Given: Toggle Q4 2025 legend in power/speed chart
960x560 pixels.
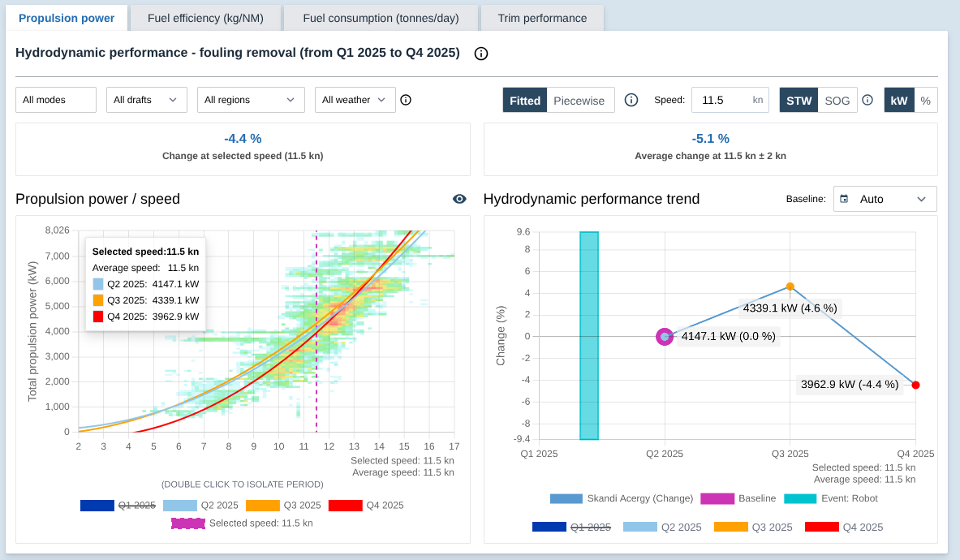Looking at the screenshot, I should 366,506.
